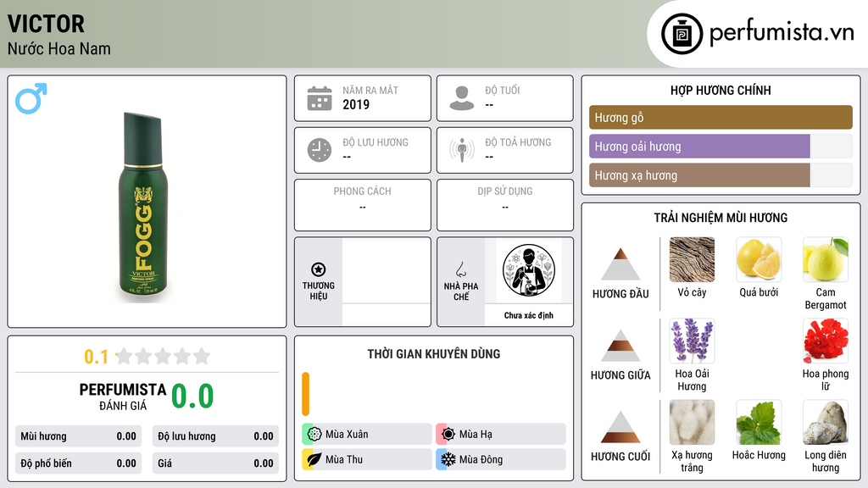This screenshot has height=488, width=868.
Task: Open the Hoa Oải Hương lavender image
Action: [692, 341]
